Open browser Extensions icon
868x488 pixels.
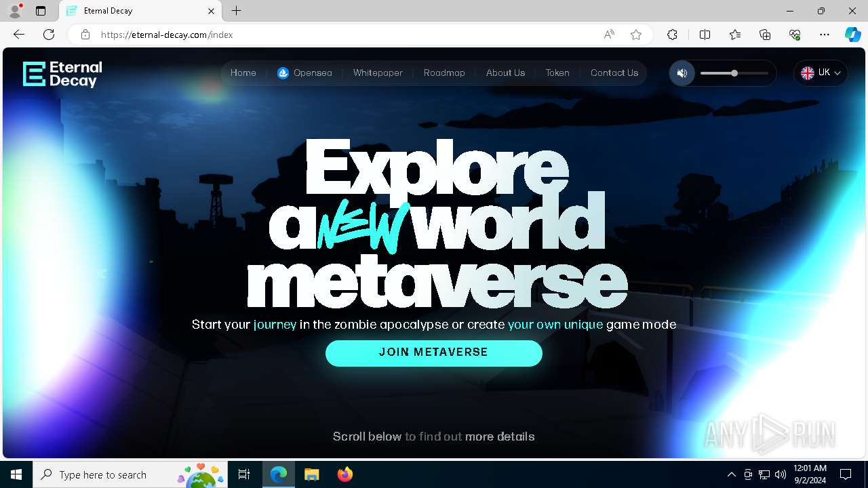tap(672, 35)
